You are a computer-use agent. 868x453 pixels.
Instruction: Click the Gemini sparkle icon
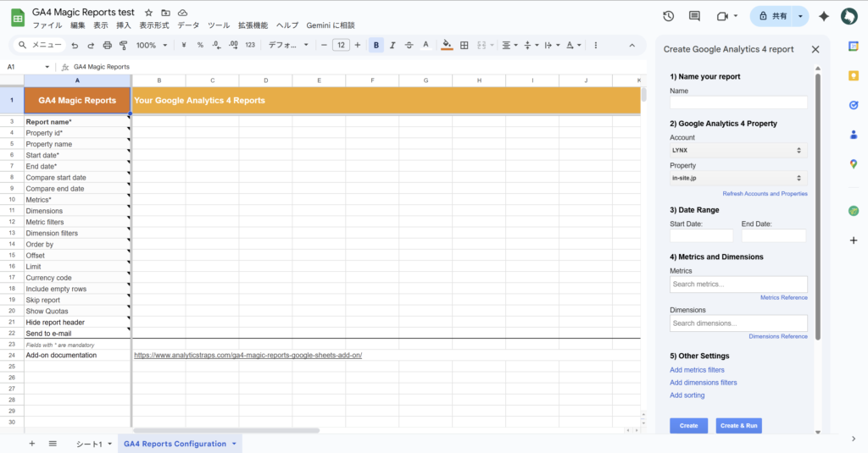[x=823, y=16]
